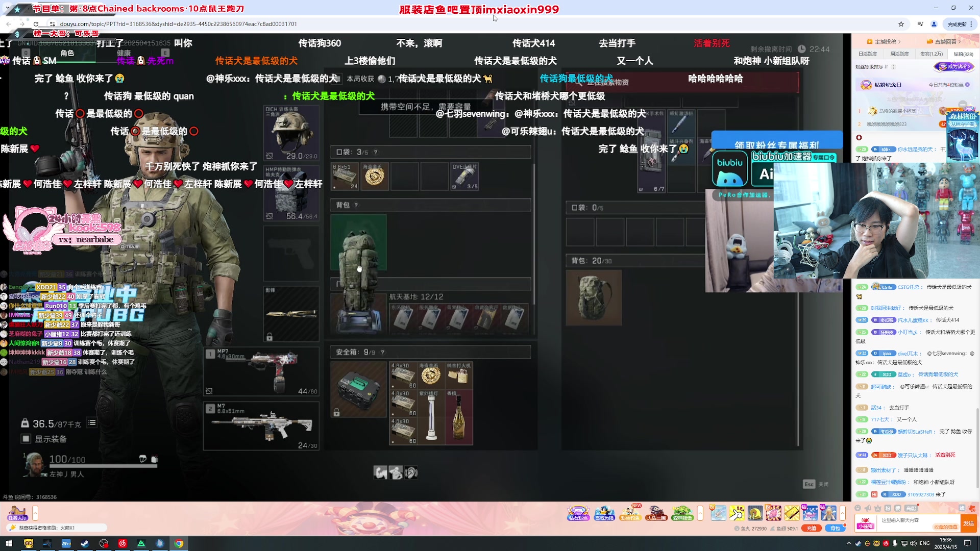Open the 钻石粉丝 diamond fan icon
The height and width of the screenshot is (551, 980).
point(578,513)
